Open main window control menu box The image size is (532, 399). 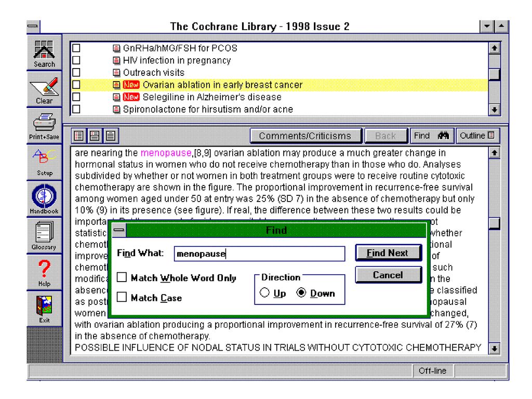point(33,26)
